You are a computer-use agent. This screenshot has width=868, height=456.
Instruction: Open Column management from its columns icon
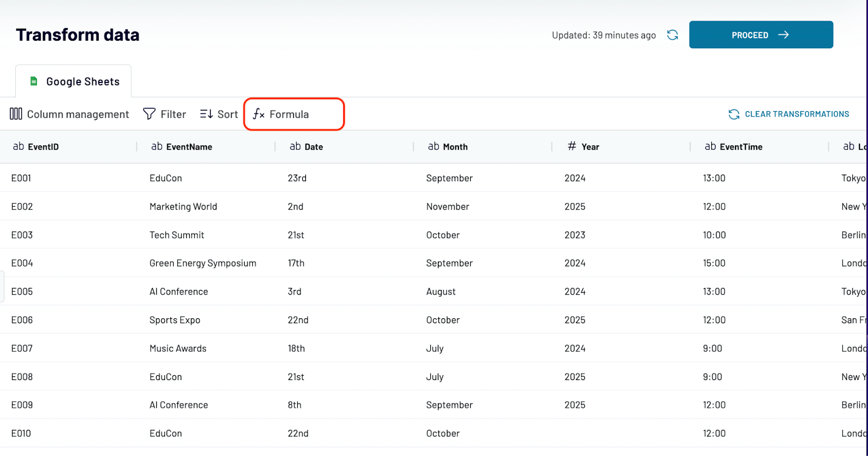tap(16, 114)
